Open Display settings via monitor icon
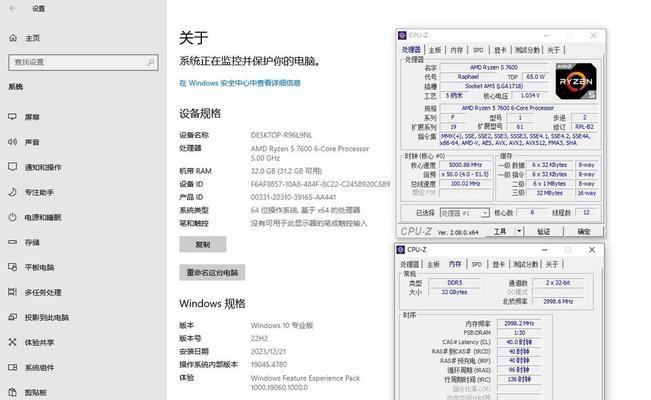The image size is (651, 400). coord(12,117)
